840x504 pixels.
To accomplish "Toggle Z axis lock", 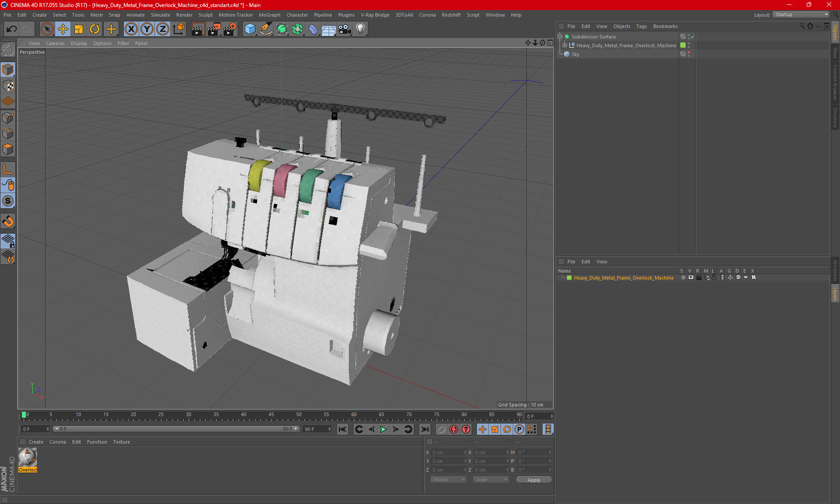I will (x=163, y=29).
